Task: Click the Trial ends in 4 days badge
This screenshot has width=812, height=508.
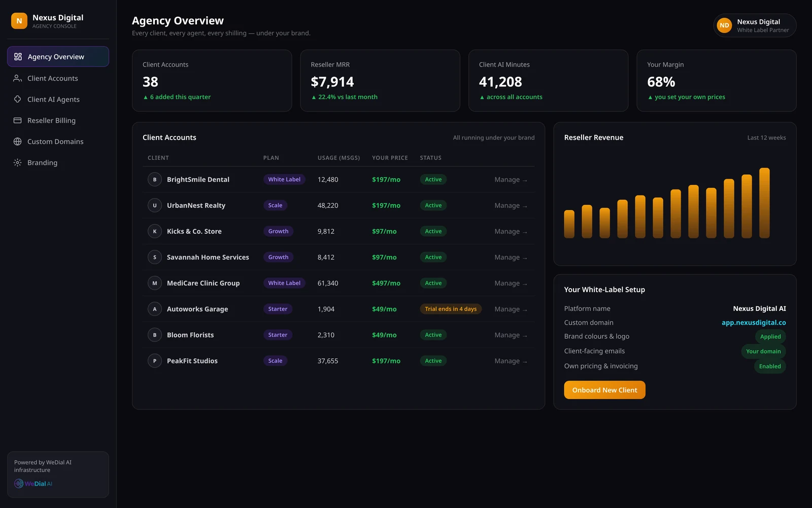Action: [x=451, y=309]
